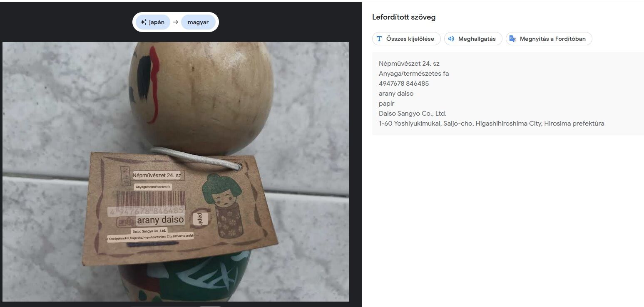Click the Hirosima prefektúra address line in panel

[491, 124]
